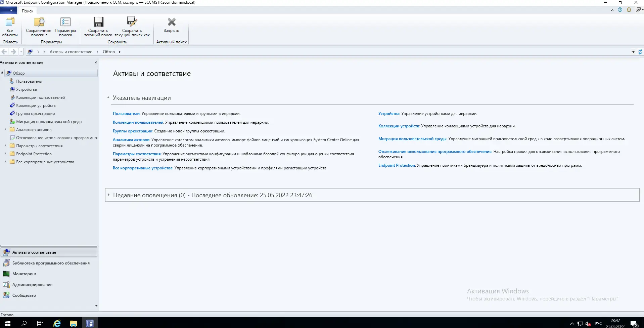Select Коллекции пользователей in the navigation tree

pos(40,97)
